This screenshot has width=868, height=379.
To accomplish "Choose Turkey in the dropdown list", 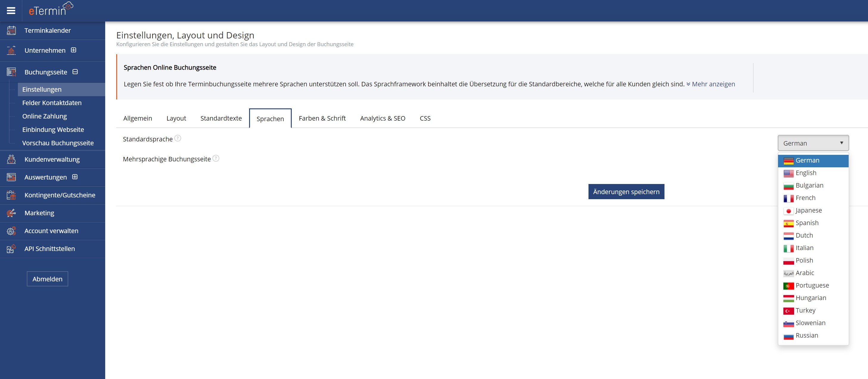I will coord(813,310).
